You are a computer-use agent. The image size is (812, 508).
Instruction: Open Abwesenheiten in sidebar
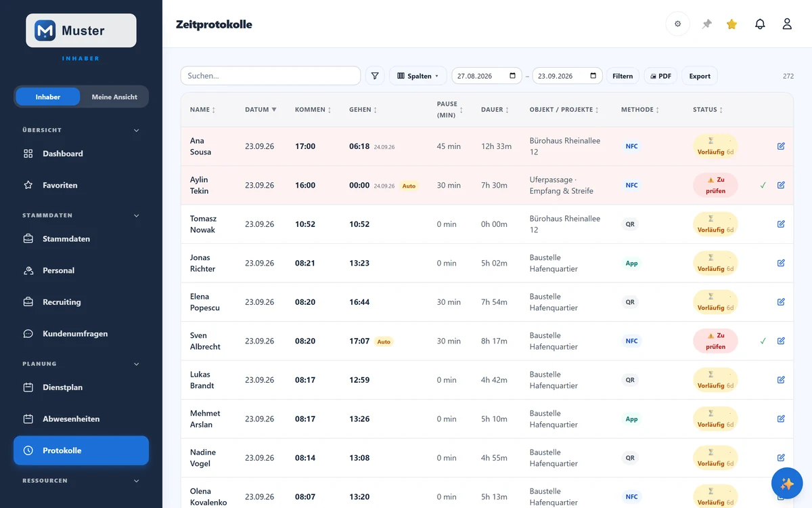pyautogui.click(x=81, y=419)
